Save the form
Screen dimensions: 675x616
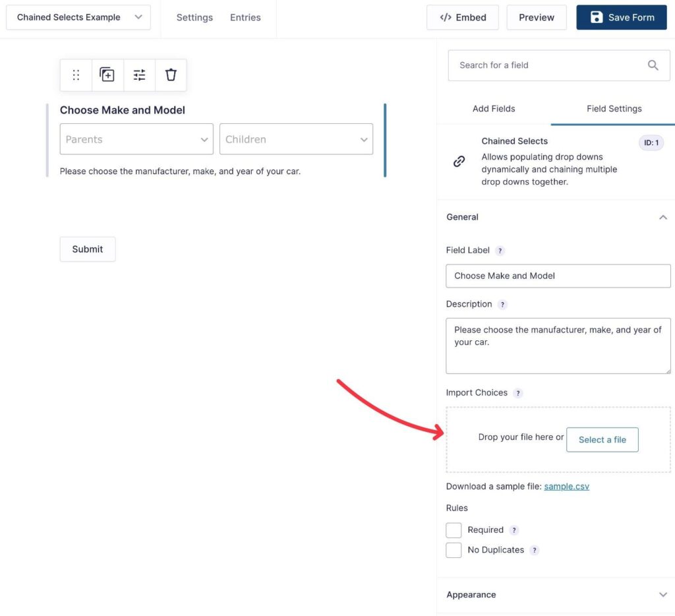622,17
